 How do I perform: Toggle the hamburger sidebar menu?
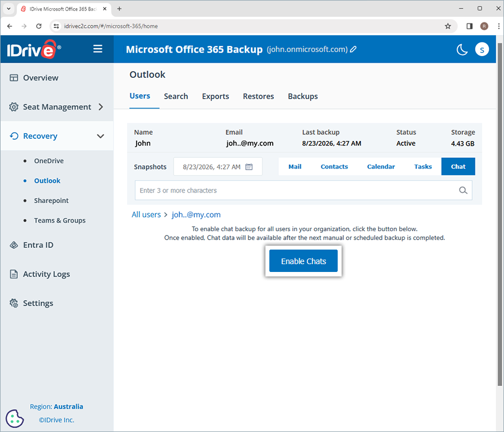(97, 49)
